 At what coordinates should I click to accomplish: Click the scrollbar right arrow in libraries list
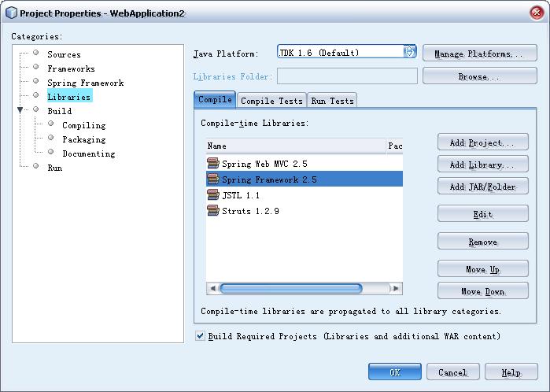click(x=396, y=288)
